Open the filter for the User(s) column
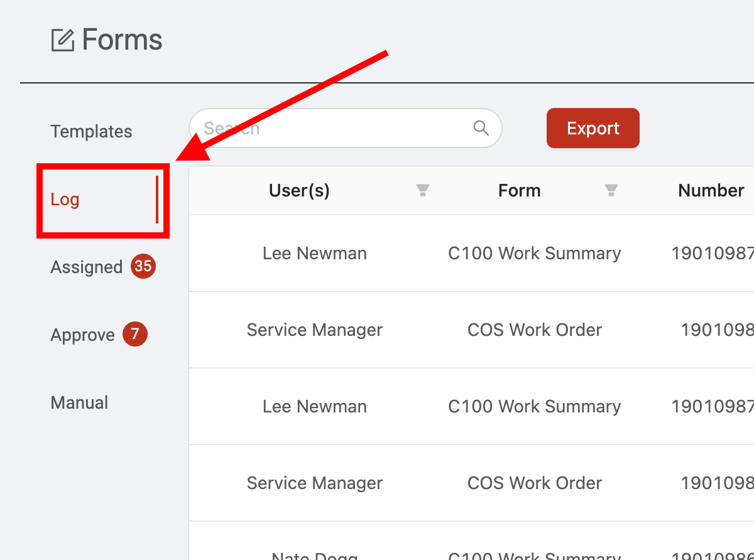 (x=423, y=191)
